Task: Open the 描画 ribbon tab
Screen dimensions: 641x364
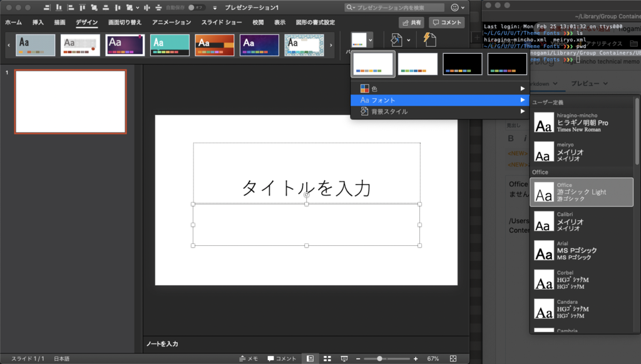Action: pos(59,22)
